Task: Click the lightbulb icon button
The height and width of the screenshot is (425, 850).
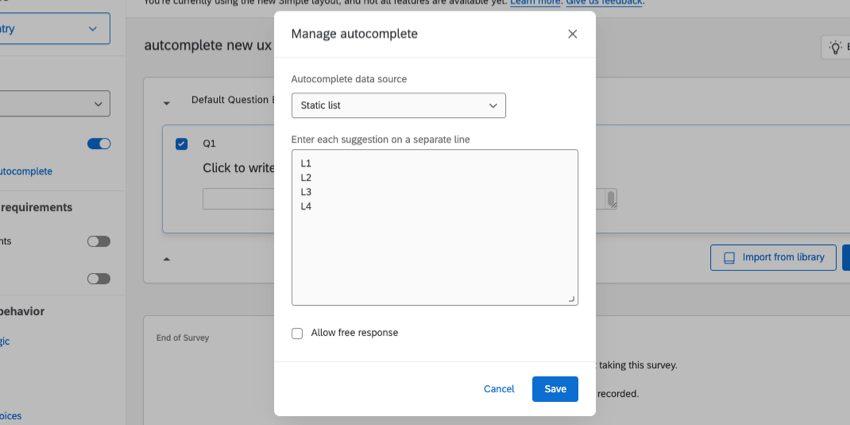Action: point(834,47)
